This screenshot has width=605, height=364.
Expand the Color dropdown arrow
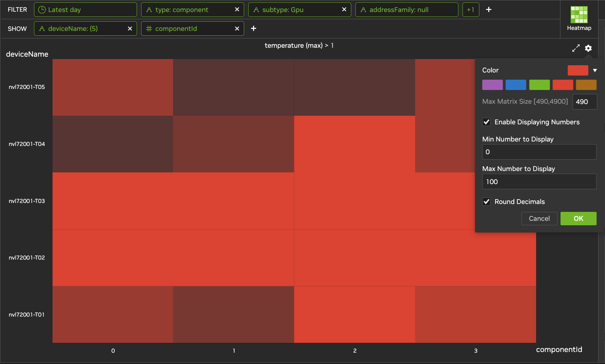point(595,70)
